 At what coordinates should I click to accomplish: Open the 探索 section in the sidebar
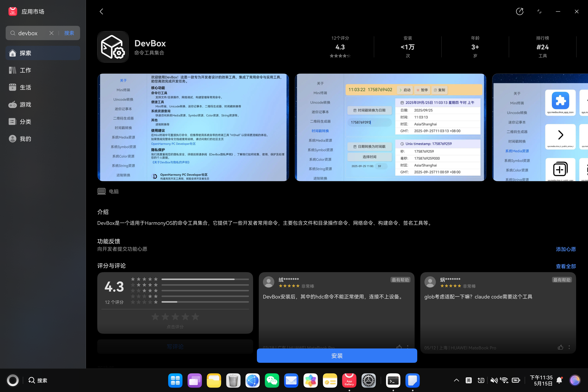[43, 53]
